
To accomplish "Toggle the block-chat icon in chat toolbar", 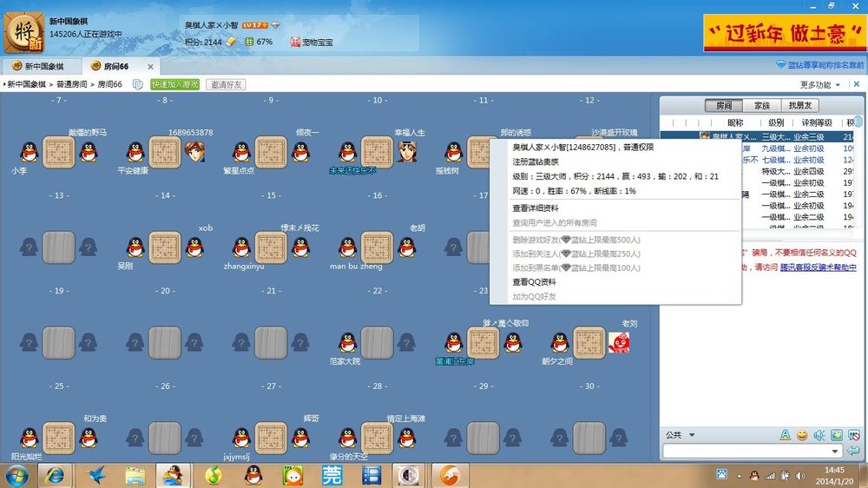I will click(x=854, y=435).
